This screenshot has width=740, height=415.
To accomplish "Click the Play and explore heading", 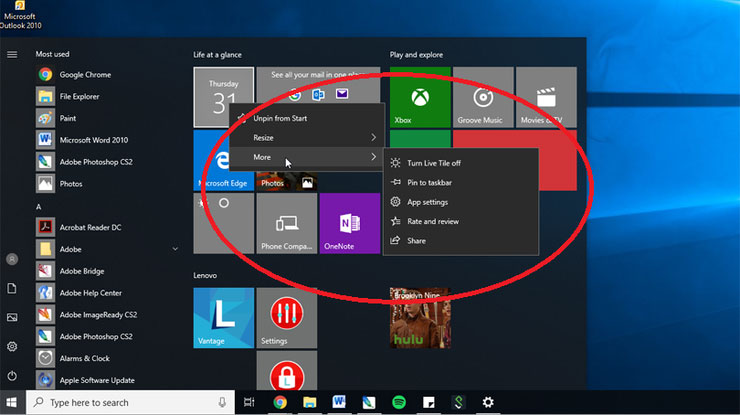I will point(416,55).
